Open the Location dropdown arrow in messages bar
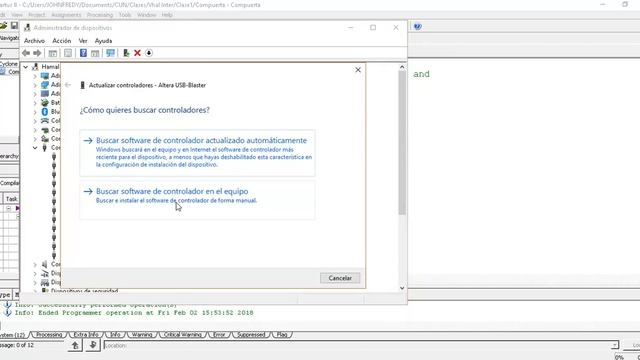 tap(614, 345)
